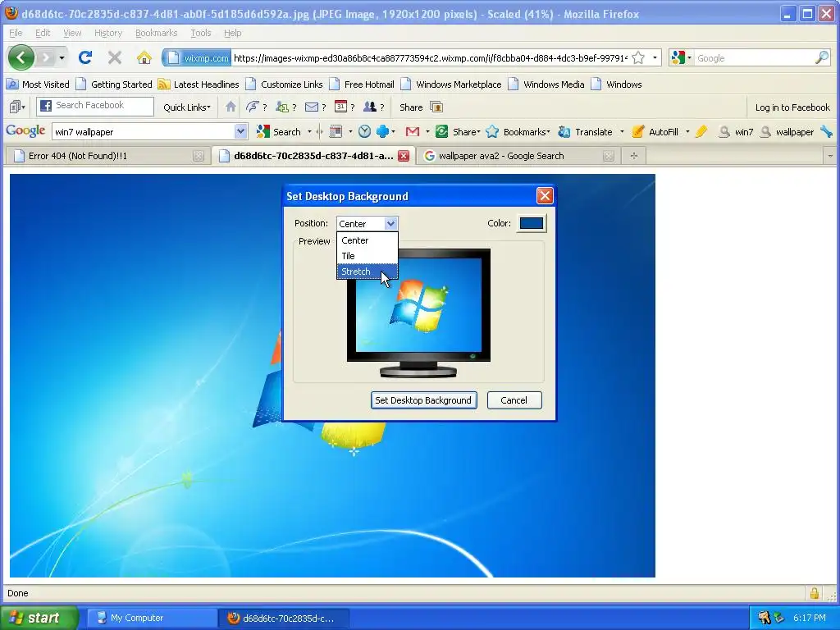Open Facebook friend requests icon
This screenshot has height=630, width=840.
[282, 107]
